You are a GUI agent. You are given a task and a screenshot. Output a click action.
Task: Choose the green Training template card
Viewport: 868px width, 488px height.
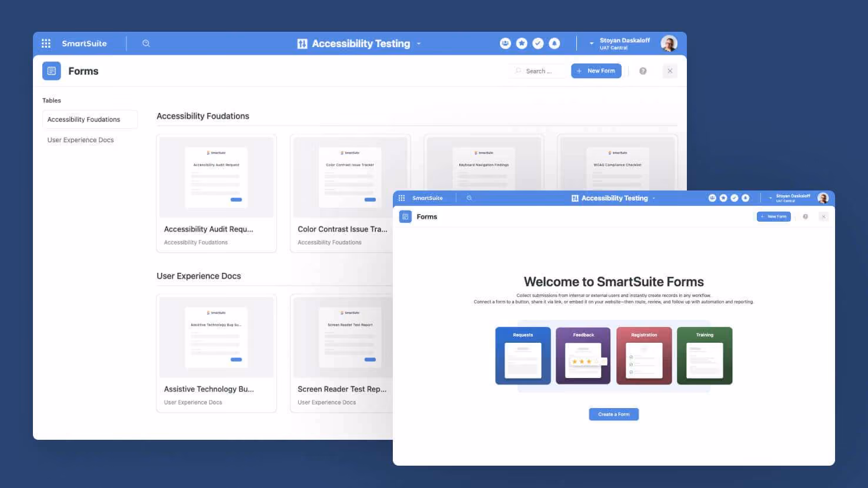tap(705, 356)
